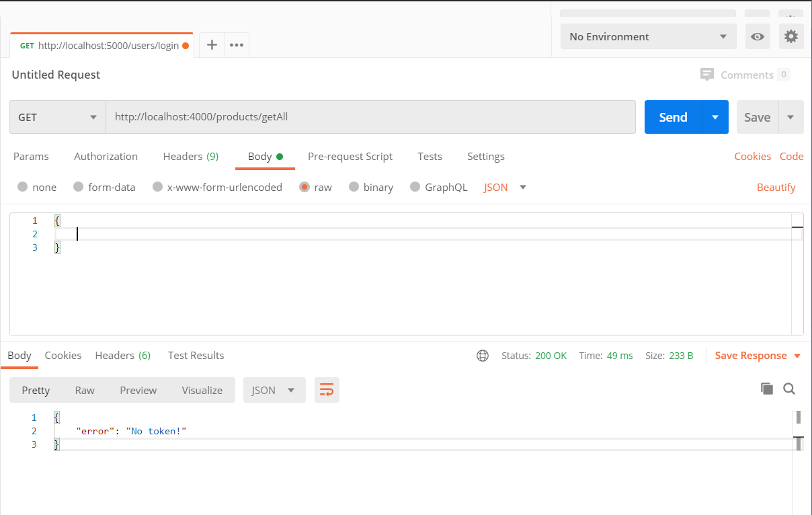The width and height of the screenshot is (812, 515).
Task: Open the request Settings tab
Action: coord(486,156)
